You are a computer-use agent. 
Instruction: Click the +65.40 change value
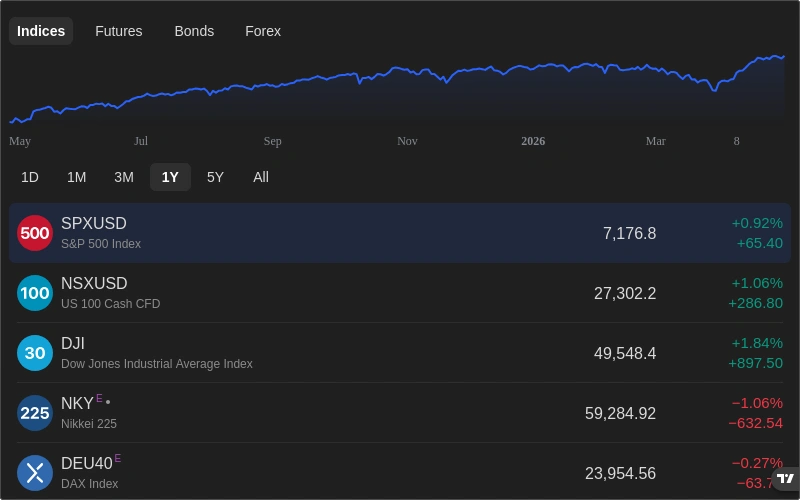click(760, 243)
